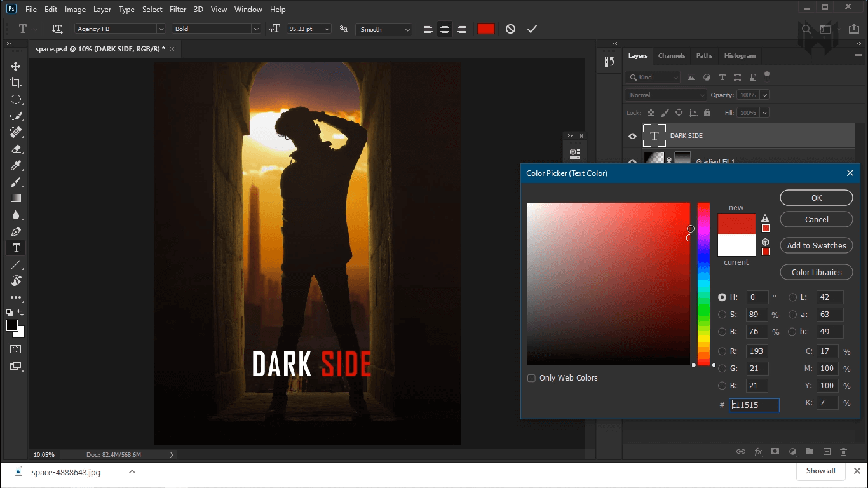Viewport: 868px width, 488px height.
Task: Select the Spot Healing Brush tool
Action: click(16, 132)
